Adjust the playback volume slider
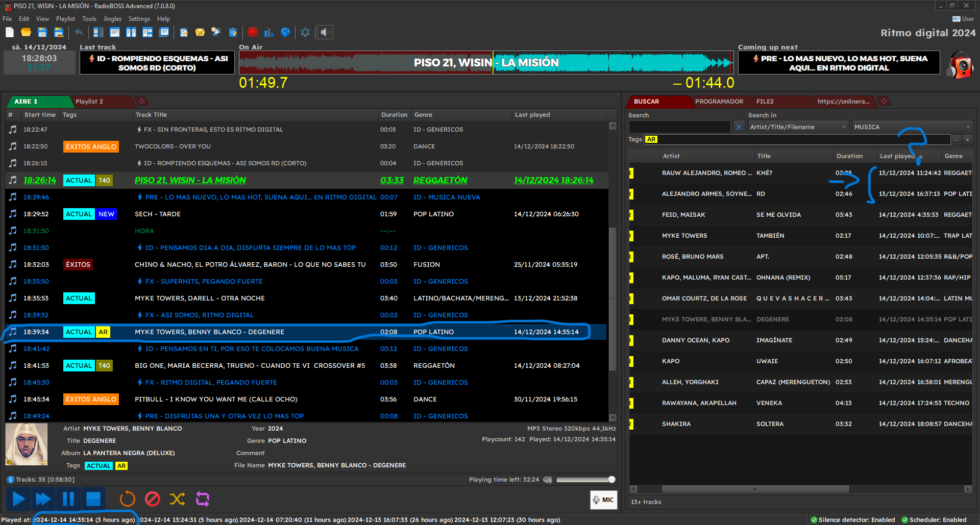This screenshot has width=980, height=525. coord(585,480)
